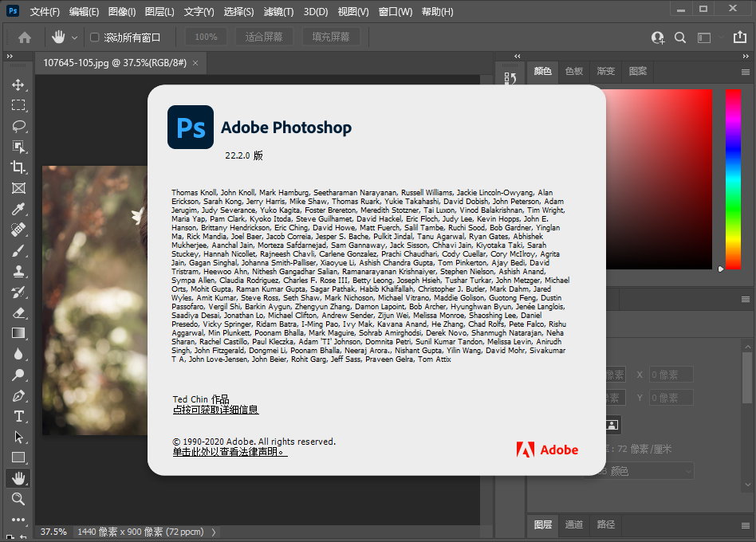
Task: Select the Spot Healing Brush tool
Action: 18,230
